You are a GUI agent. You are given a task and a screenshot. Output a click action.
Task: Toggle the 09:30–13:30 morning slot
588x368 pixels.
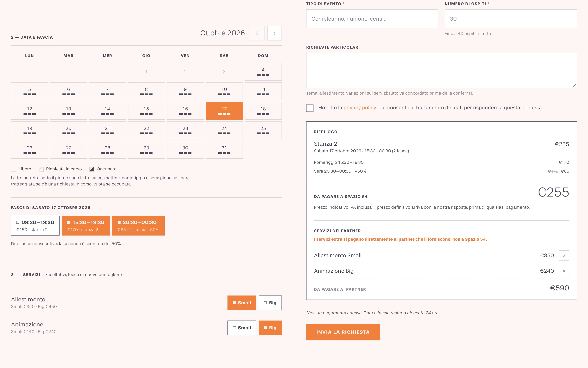point(35,226)
